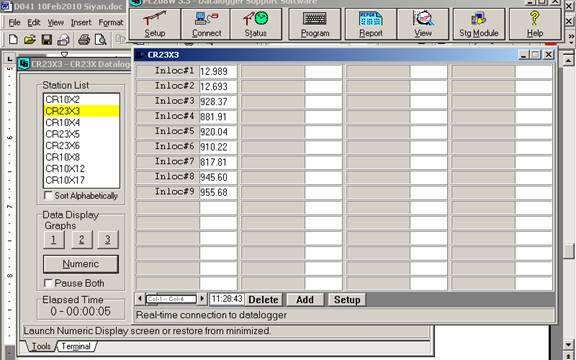Image resolution: width=576 pixels, height=360 pixels.
Task: Switch to the Terminal tab
Action: pyautogui.click(x=76, y=346)
